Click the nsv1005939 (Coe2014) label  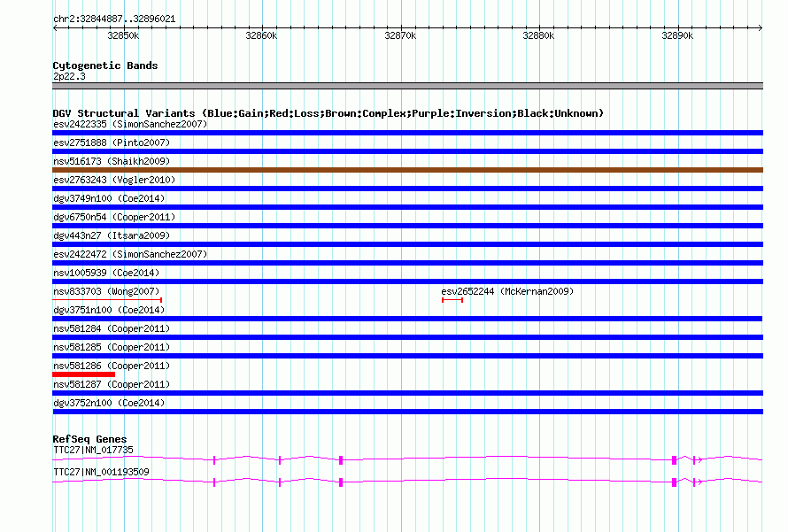coord(106,273)
